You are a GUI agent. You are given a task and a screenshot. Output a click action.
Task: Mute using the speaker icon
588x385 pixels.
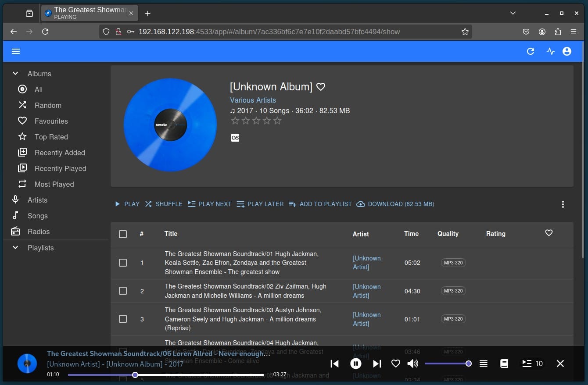click(x=412, y=364)
